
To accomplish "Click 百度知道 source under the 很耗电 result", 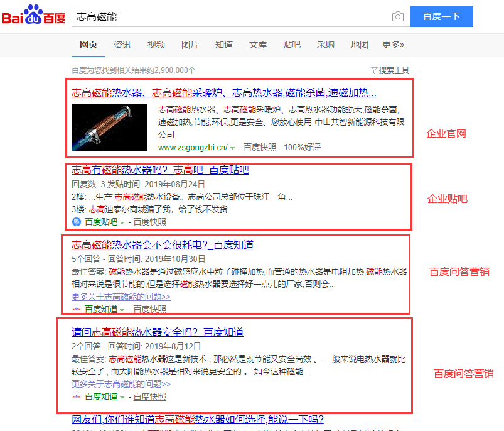I will 101,309.
